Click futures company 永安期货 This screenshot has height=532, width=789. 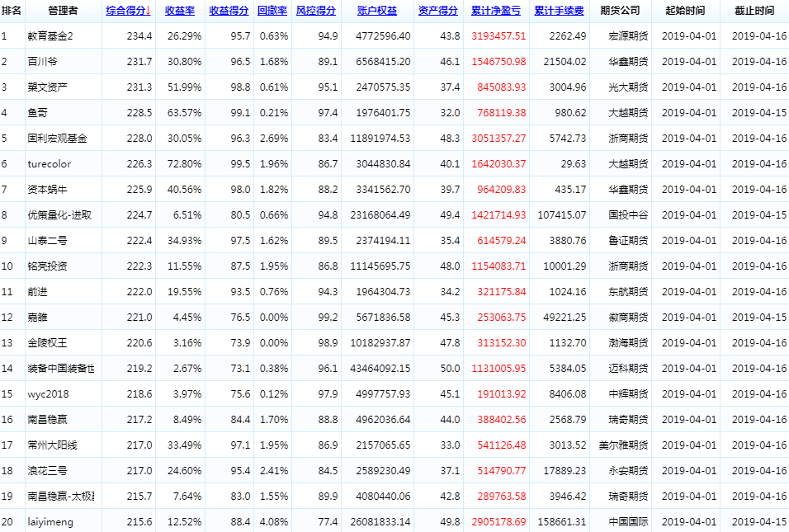(x=628, y=471)
